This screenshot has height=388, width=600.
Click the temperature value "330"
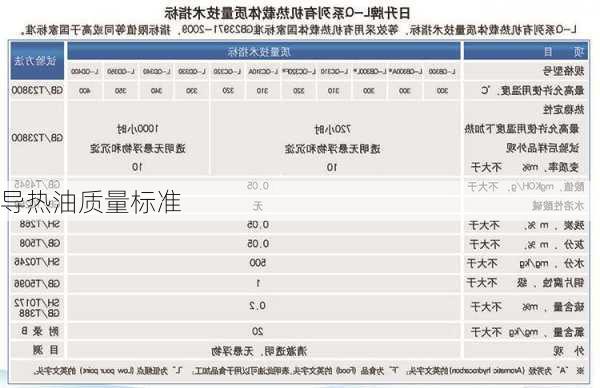pyautogui.click(x=192, y=91)
